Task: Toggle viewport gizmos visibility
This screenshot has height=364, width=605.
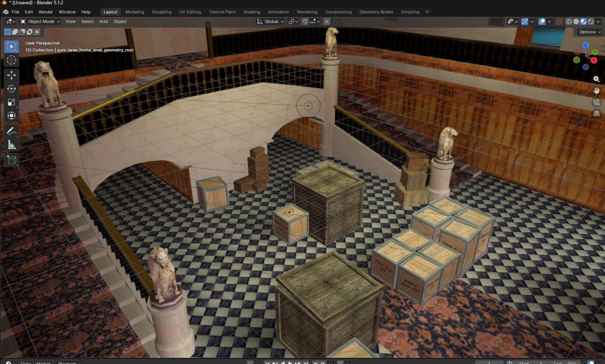Action: point(525,22)
